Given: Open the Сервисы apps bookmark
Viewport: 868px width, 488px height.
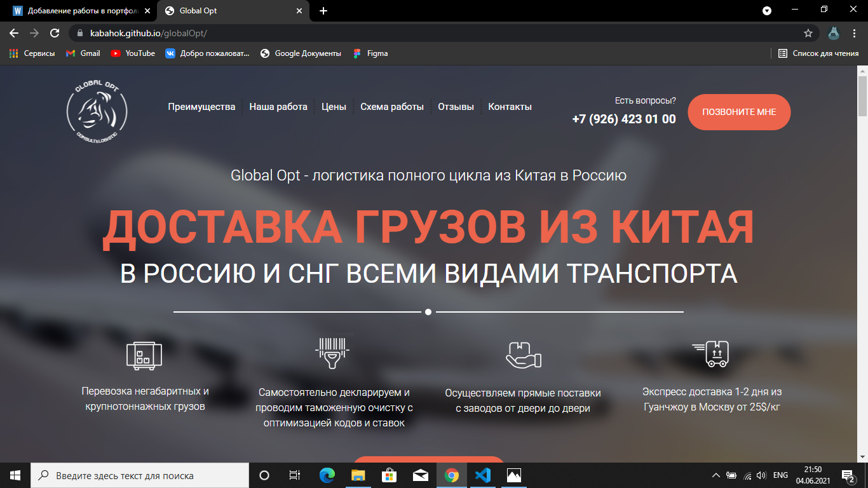Looking at the screenshot, I should coord(32,53).
